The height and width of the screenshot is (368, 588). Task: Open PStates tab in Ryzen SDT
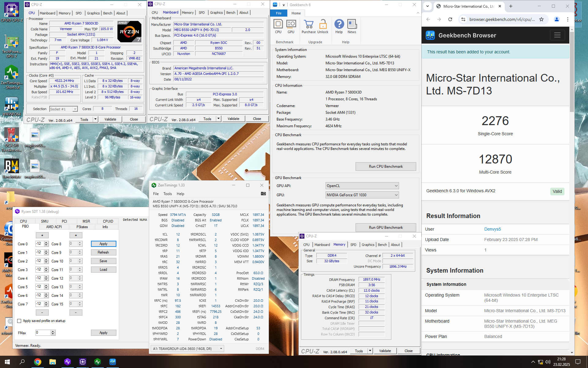pyautogui.click(x=82, y=227)
